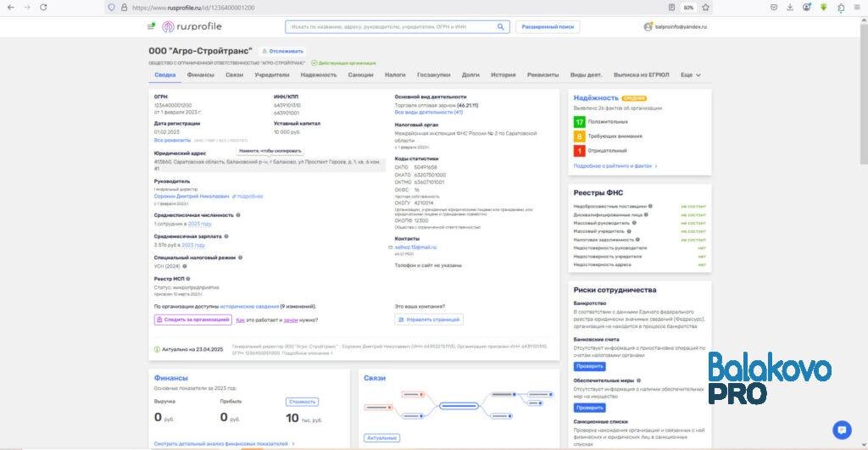Open the Надежность tab
Screen dimensions: 868x450
pos(319,75)
